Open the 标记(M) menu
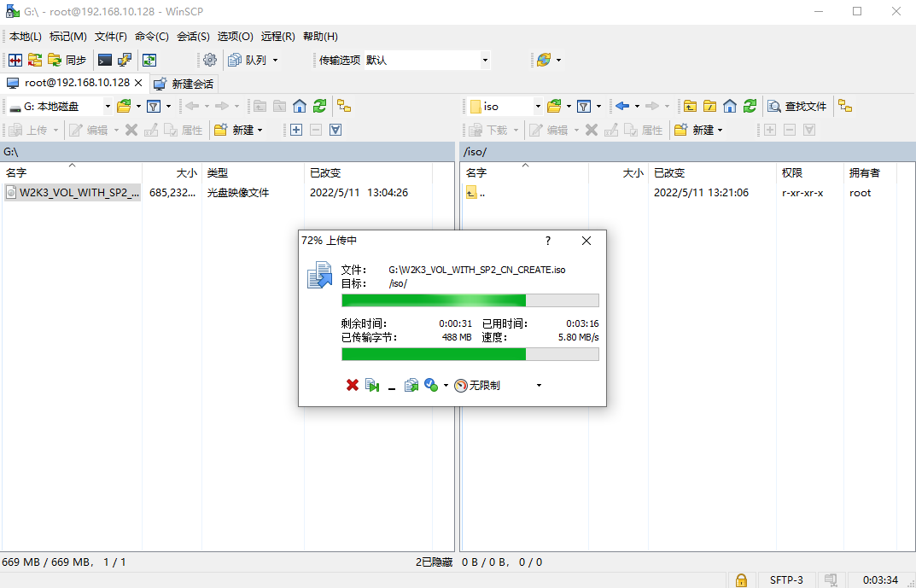The width and height of the screenshot is (916, 588). (x=67, y=36)
